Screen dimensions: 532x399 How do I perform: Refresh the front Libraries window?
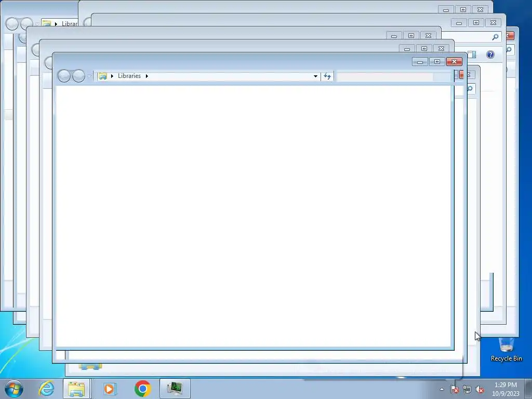pyautogui.click(x=327, y=76)
